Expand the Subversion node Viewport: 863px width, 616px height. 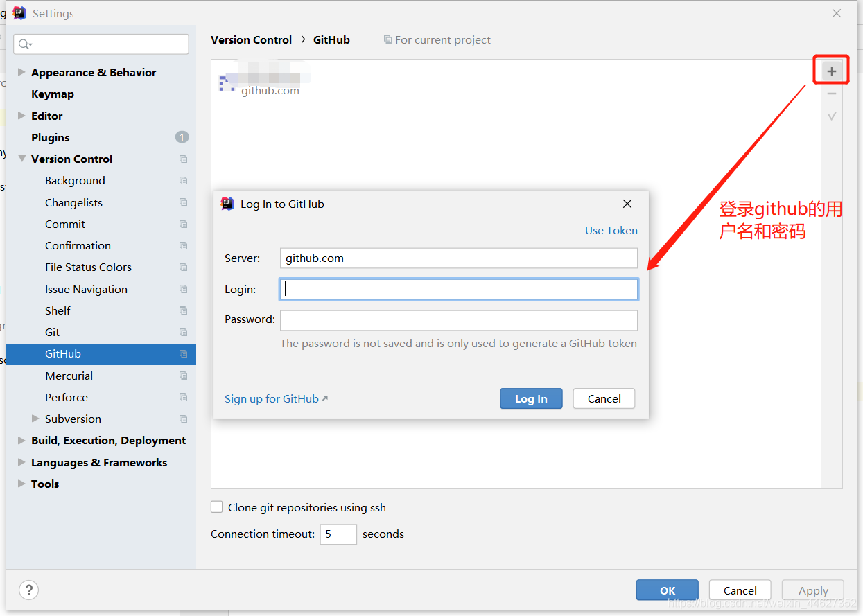pos(35,419)
